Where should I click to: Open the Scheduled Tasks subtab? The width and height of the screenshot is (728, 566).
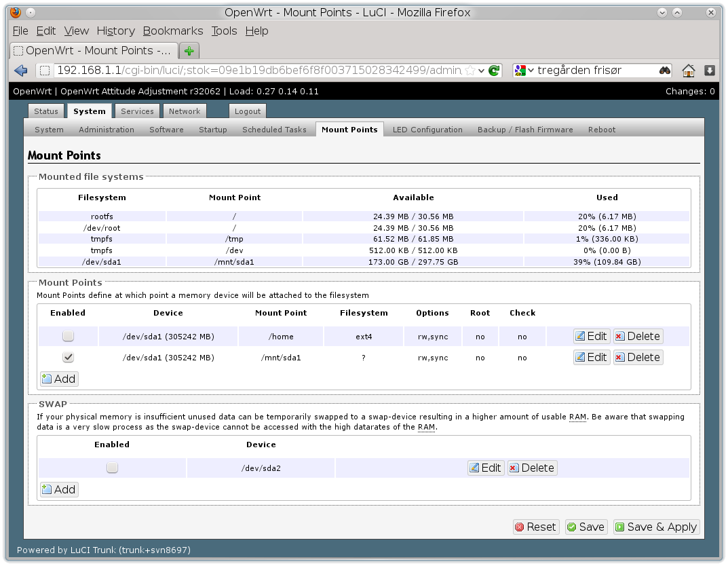click(x=274, y=130)
